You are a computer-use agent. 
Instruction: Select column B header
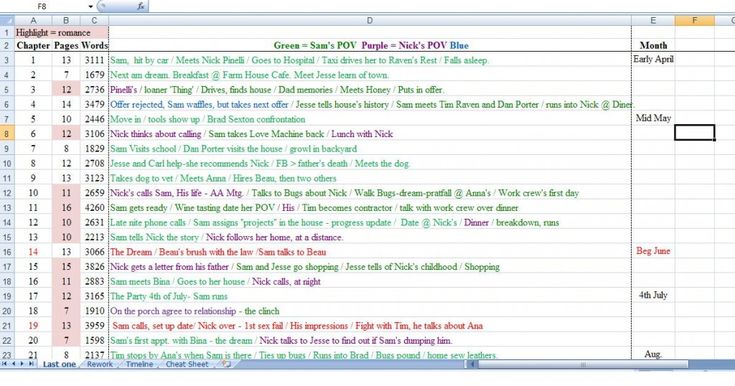(x=66, y=20)
